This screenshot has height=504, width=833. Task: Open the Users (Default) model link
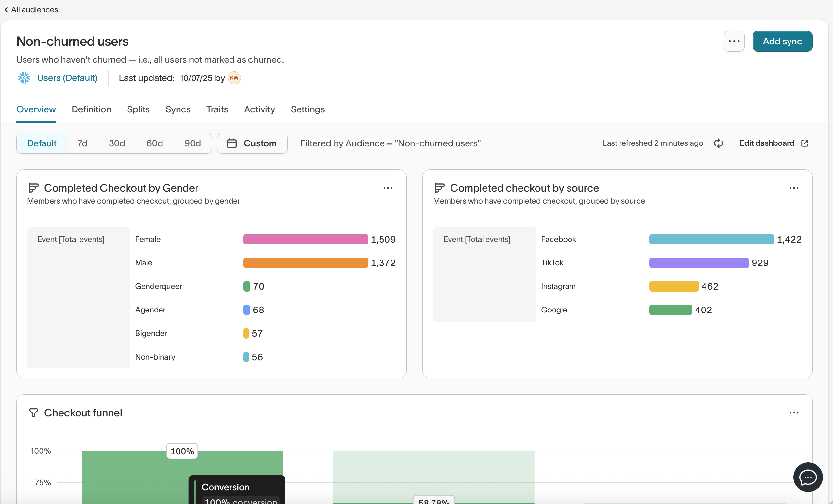click(67, 78)
